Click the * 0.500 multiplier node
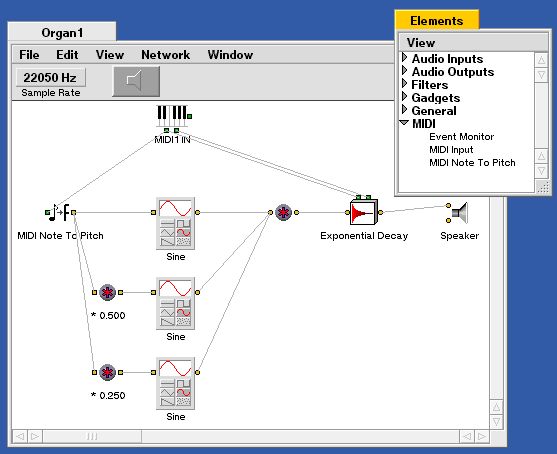The image size is (557, 454). (x=107, y=292)
